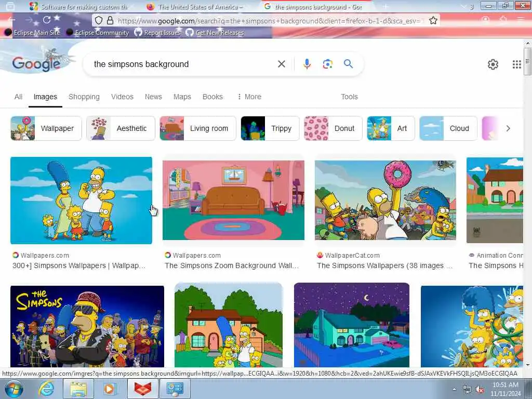532x399 pixels.
Task: Open the Simpsons family blue sky image
Action: (81, 200)
